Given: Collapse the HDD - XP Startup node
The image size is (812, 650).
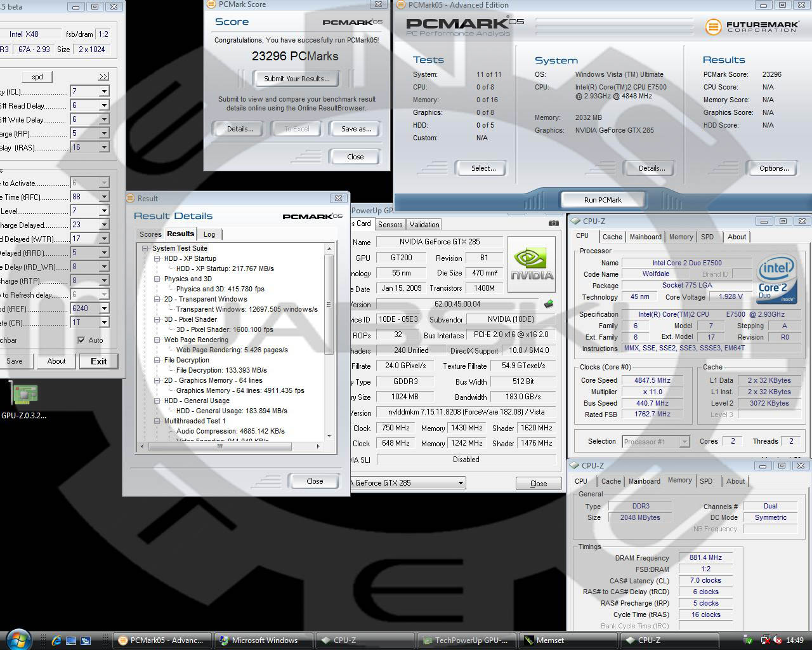Looking at the screenshot, I should 157,259.
